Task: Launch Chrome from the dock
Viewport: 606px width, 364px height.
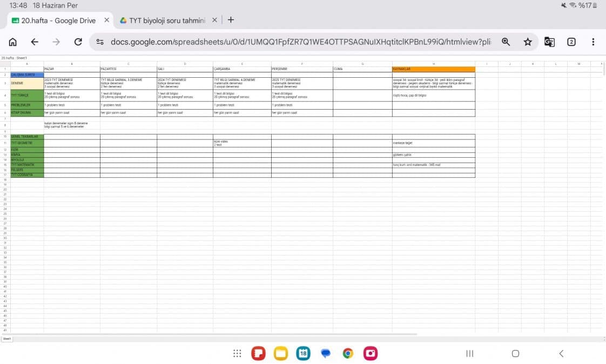Action: (348, 353)
